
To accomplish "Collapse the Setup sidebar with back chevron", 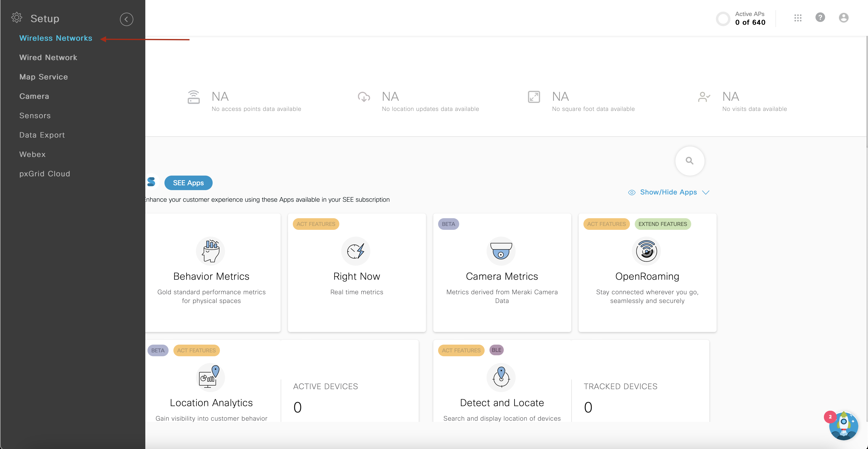I will click(126, 19).
